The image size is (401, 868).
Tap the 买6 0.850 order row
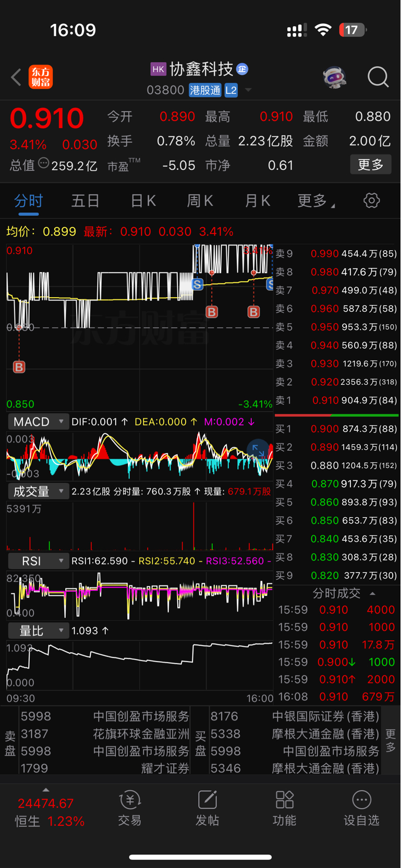336,520
